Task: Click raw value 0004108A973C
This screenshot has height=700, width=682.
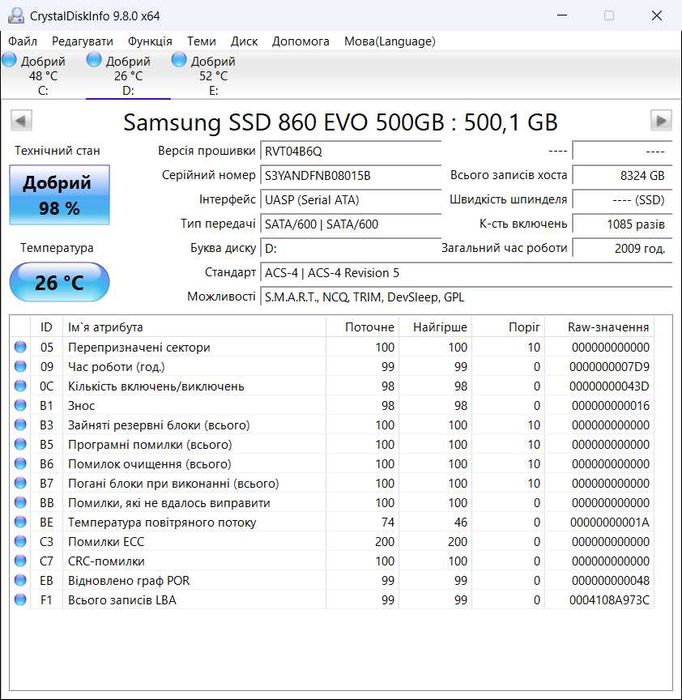Action: pyautogui.click(x=609, y=600)
